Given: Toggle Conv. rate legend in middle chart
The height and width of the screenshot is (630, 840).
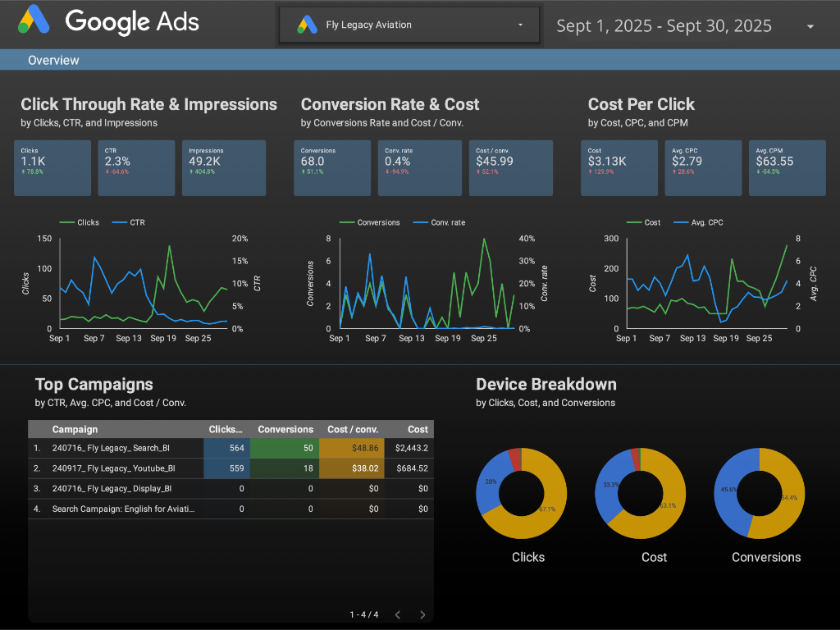Looking at the screenshot, I should [x=440, y=222].
